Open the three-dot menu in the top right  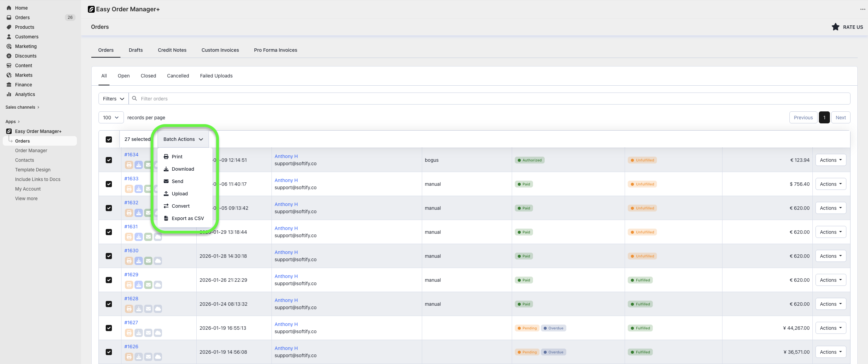coord(863,9)
